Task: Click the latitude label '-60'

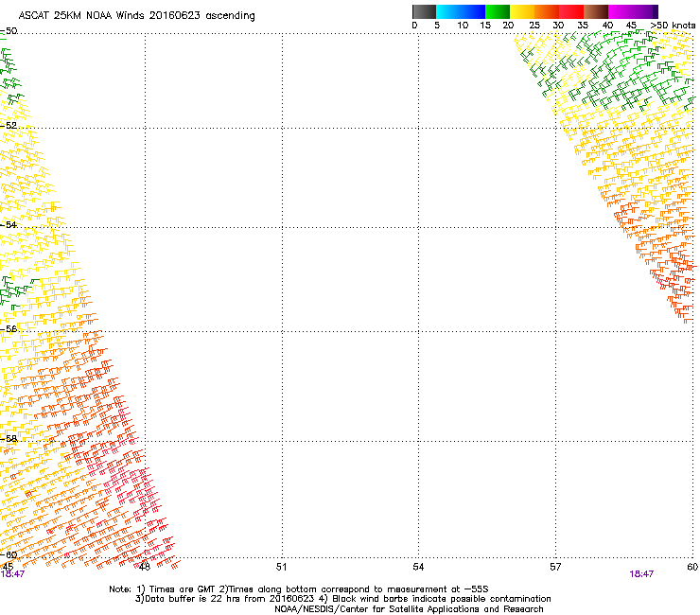Action: pyautogui.click(x=9, y=554)
